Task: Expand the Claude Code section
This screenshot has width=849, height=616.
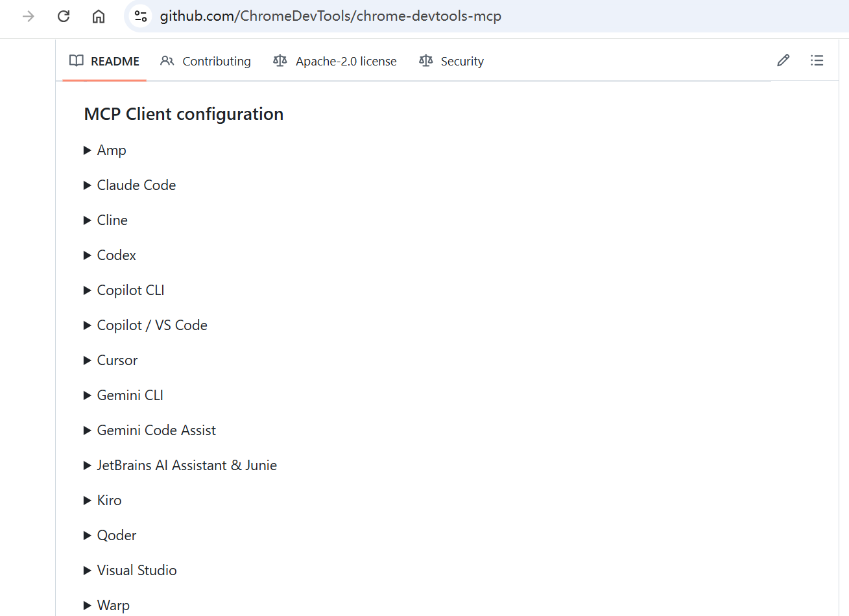Action: 136,185
